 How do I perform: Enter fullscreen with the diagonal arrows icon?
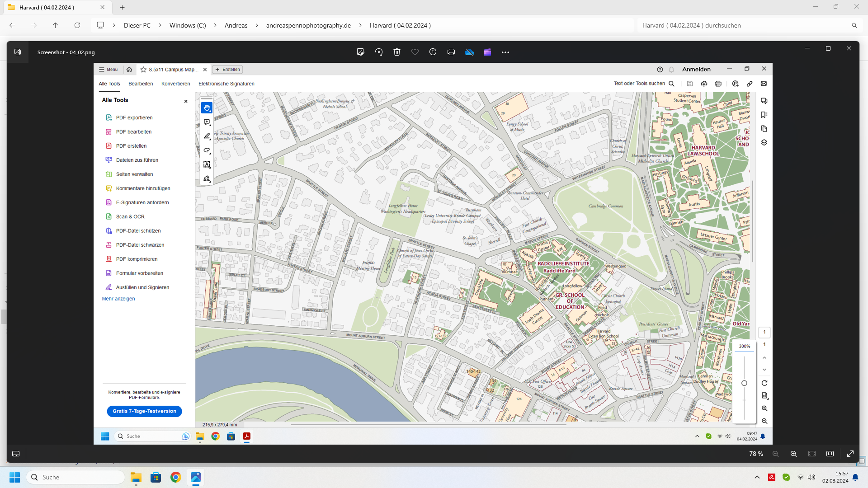[x=850, y=454]
